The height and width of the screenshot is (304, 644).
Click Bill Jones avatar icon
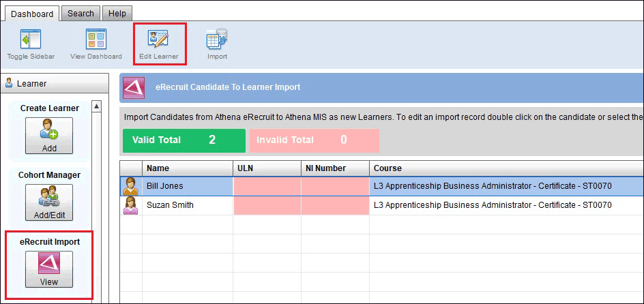(131, 186)
